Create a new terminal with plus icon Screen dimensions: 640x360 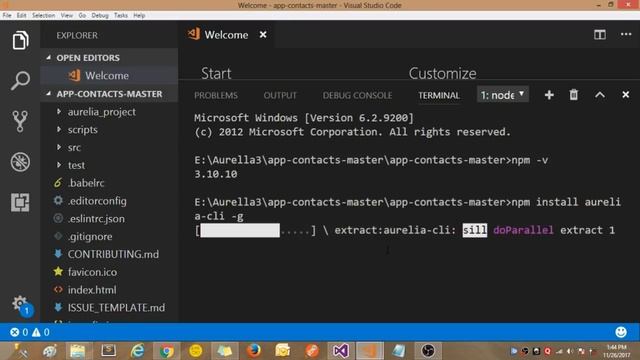(x=549, y=95)
